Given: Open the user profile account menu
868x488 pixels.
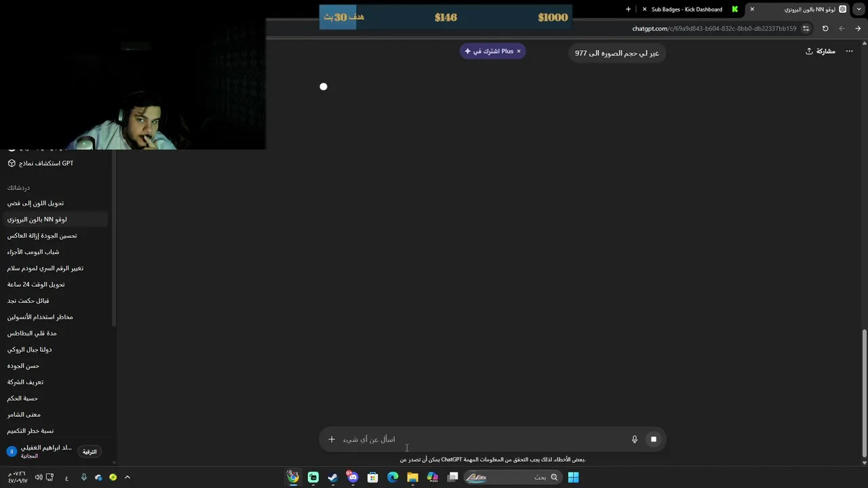Looking at the screenshot, I should click(39, 451).
